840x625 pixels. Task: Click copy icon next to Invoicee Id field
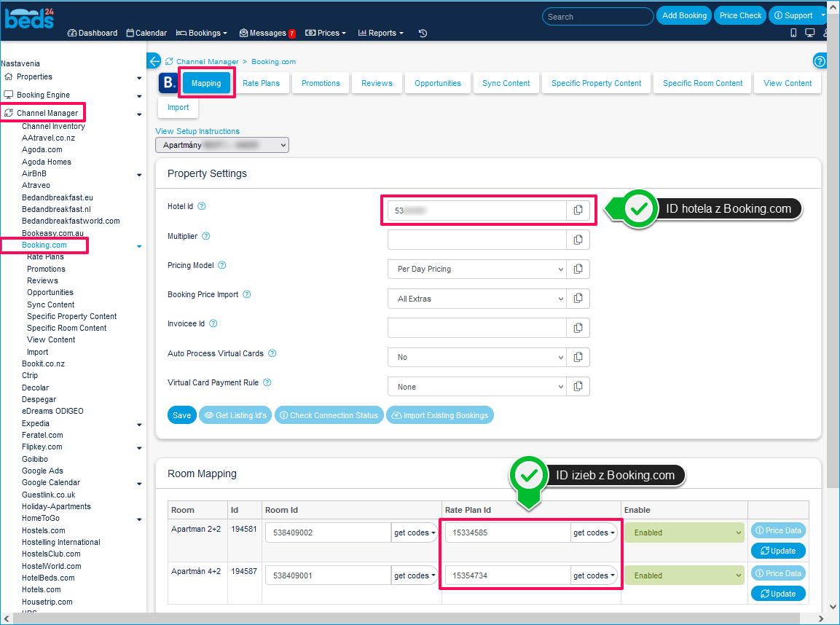pos(578,328)
